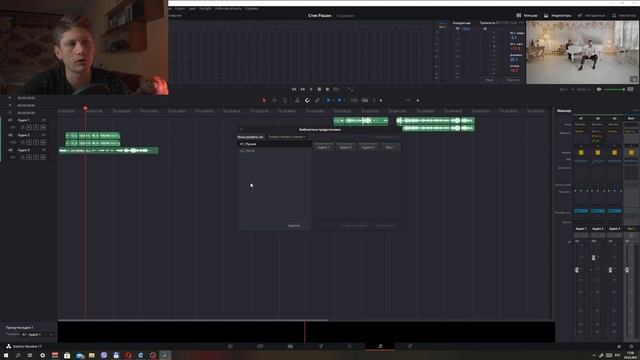Expand the marker color dropdown arrow
This screenshot has width=640, height=360.
pos(344,100)
